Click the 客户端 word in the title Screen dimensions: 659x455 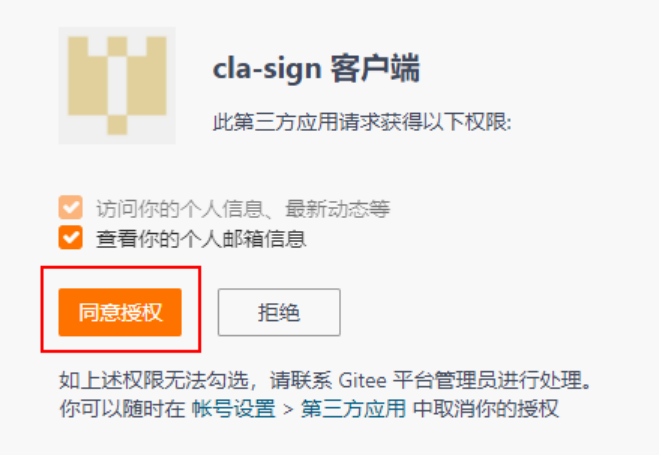click(375, 68)
